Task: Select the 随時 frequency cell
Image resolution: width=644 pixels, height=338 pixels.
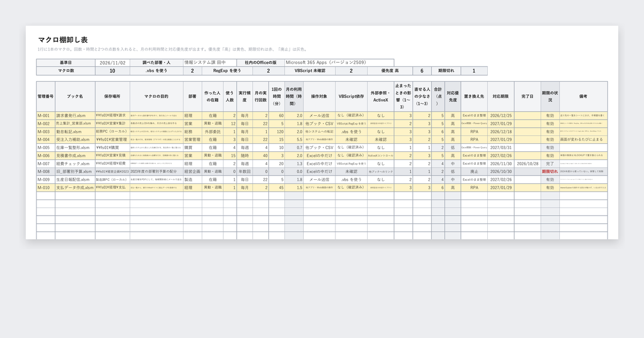Action: coord(245,156)
